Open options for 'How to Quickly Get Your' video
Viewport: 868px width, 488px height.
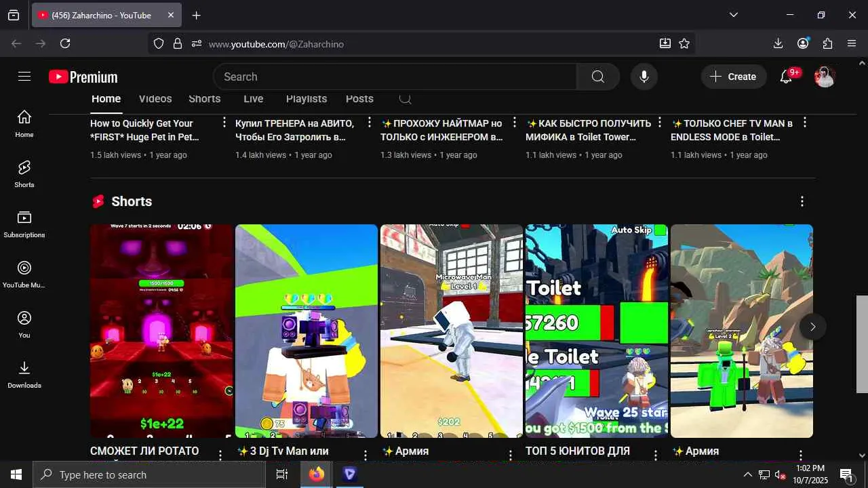coord(224,123)
